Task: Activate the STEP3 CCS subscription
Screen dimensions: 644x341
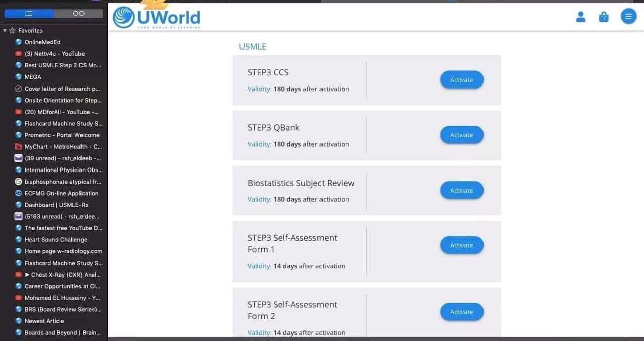Action: click(x=461, y=79)
